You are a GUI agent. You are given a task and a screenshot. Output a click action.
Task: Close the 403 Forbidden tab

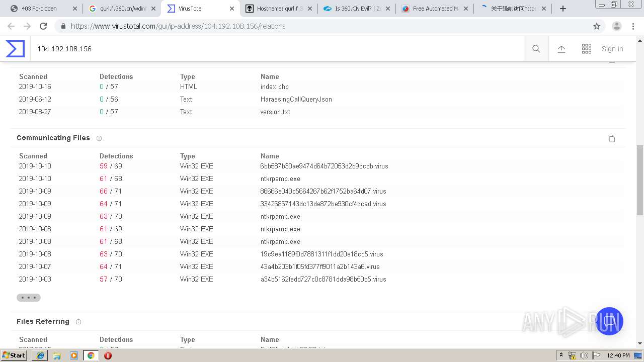pyautogui.click(x=74, y=9)
